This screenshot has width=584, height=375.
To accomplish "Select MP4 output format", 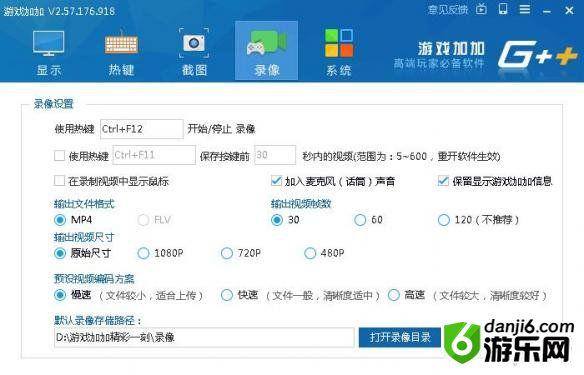I will [60, 220].
